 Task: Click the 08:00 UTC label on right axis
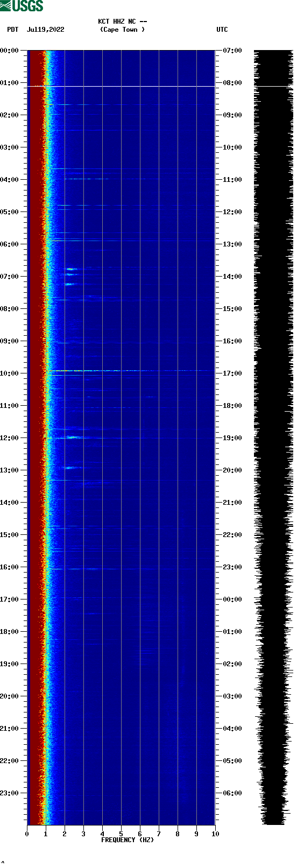[x=232, y=83]
